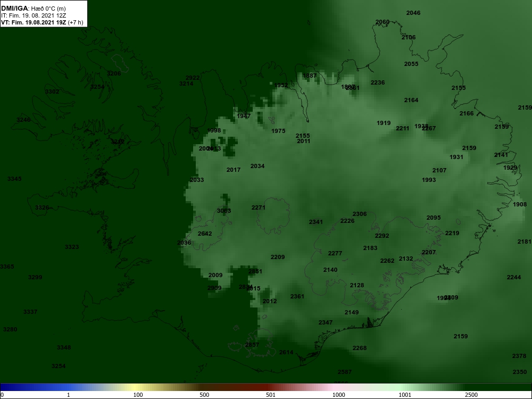Click the 3323 value on the map

coord(72,247)
